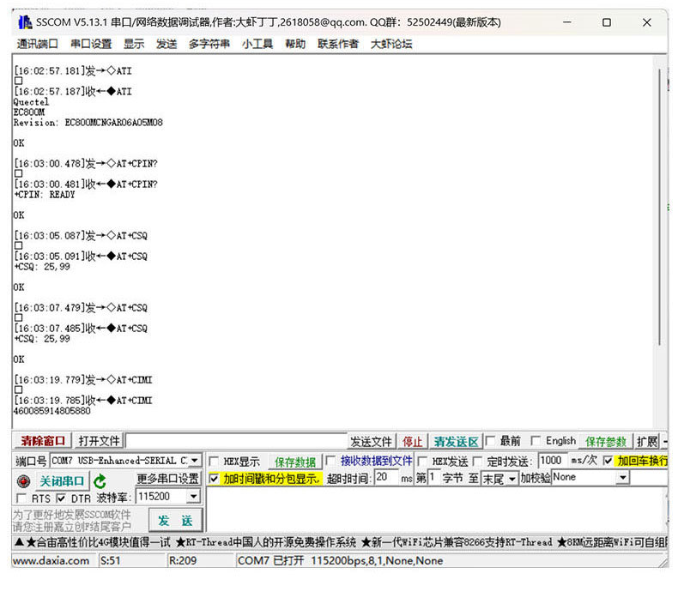Open the 多字符串 menu
The image size is (678, 616).
coord(209,44)
